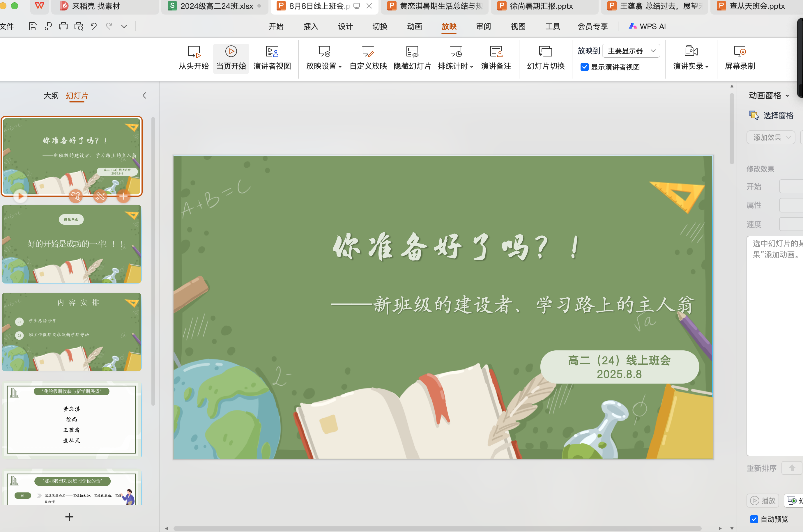The image size is (803, 532).
Task: Open the WPS AI button
Action: click(647, 26)
